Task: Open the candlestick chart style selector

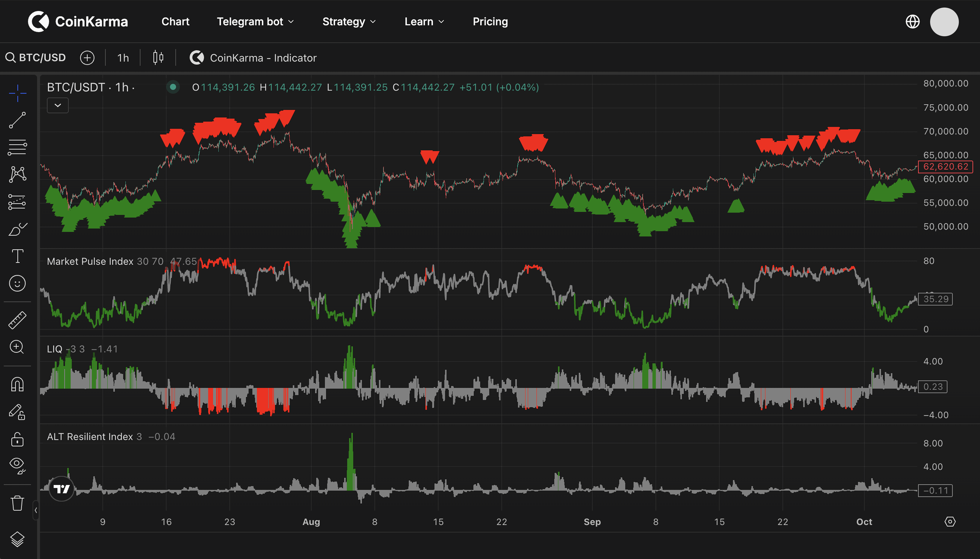Action: [x=158, y=58]
